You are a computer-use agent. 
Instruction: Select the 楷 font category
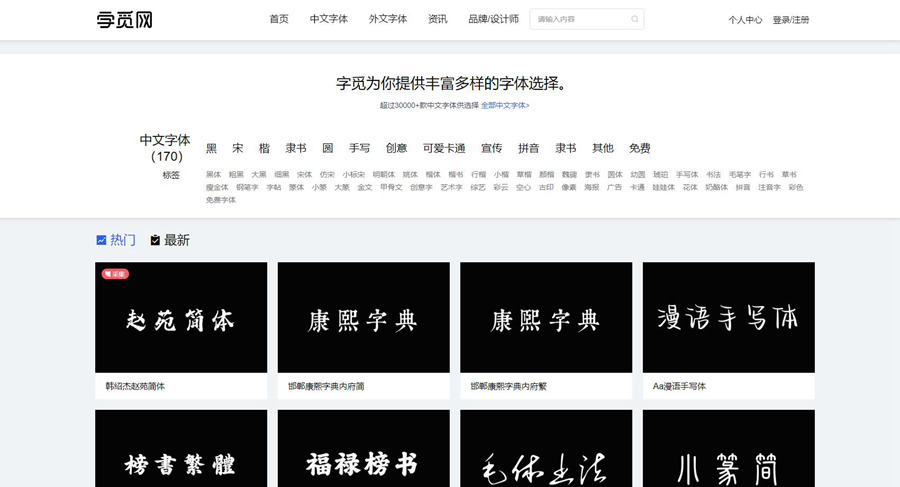click(x=264, y=148)
